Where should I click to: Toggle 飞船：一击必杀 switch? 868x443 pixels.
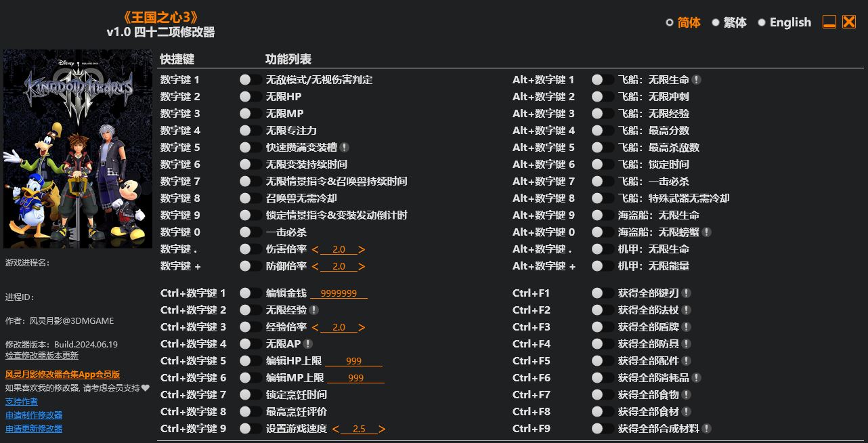pyautogui.click(x=603, y=182)
